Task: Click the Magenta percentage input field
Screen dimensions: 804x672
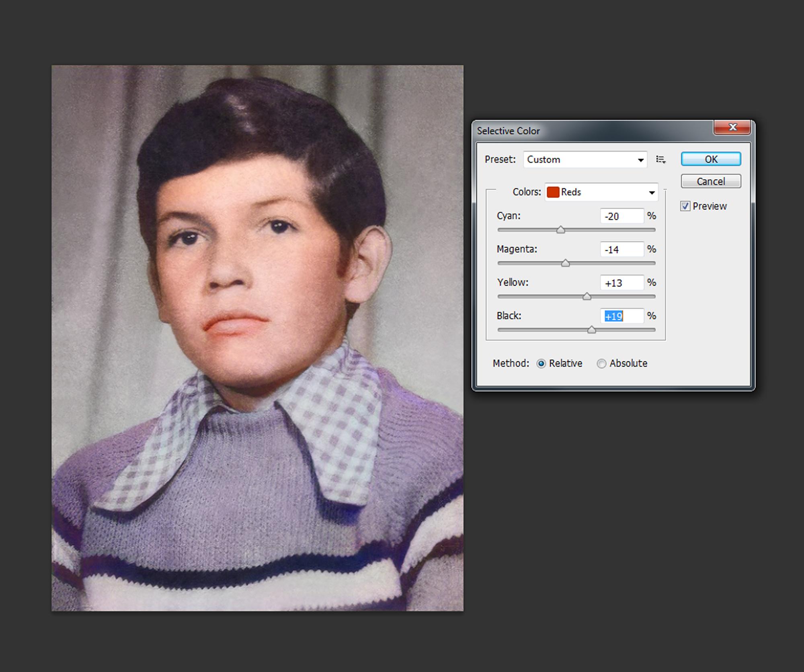Action: (x=621, y=250)
